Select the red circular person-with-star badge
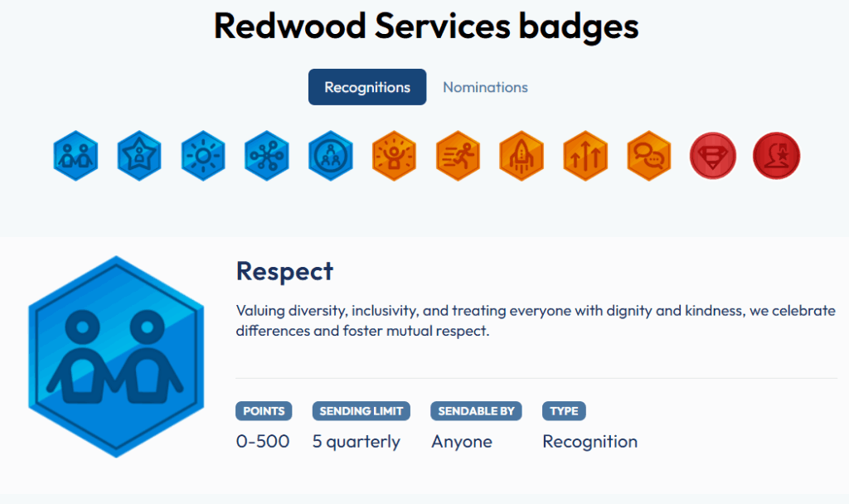Screen dimensions: 849x504 [x=775, y=156]
